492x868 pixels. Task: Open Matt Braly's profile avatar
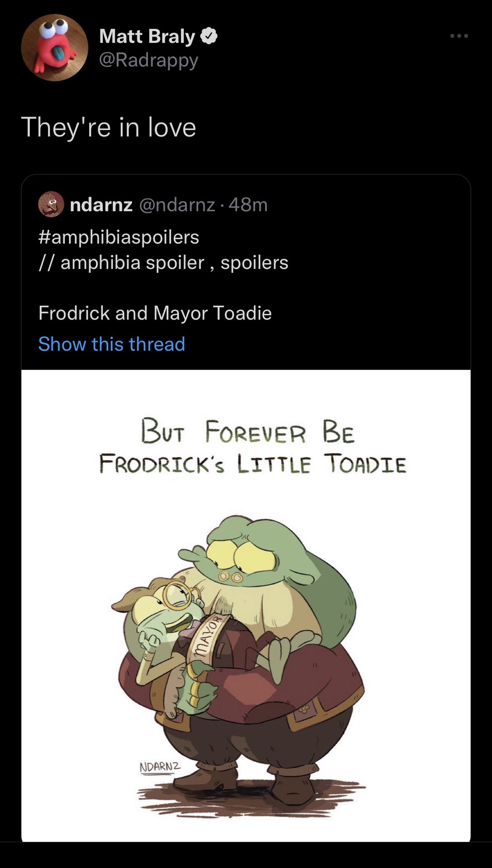[x=55, y=47]
